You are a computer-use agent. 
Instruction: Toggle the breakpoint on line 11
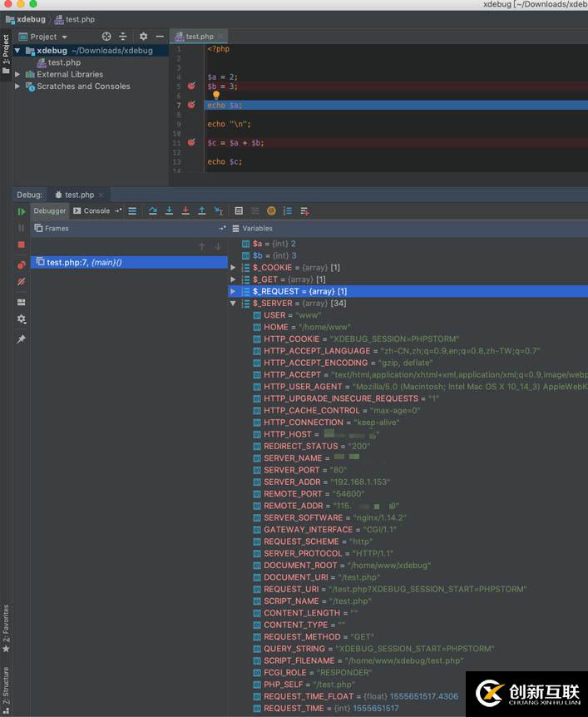(x=191, y=143)
